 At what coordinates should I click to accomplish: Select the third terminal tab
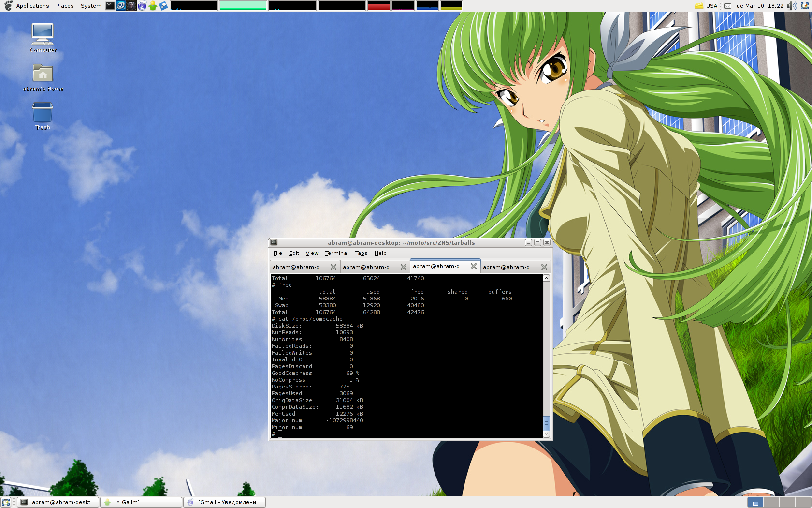[x=445, y=266]
